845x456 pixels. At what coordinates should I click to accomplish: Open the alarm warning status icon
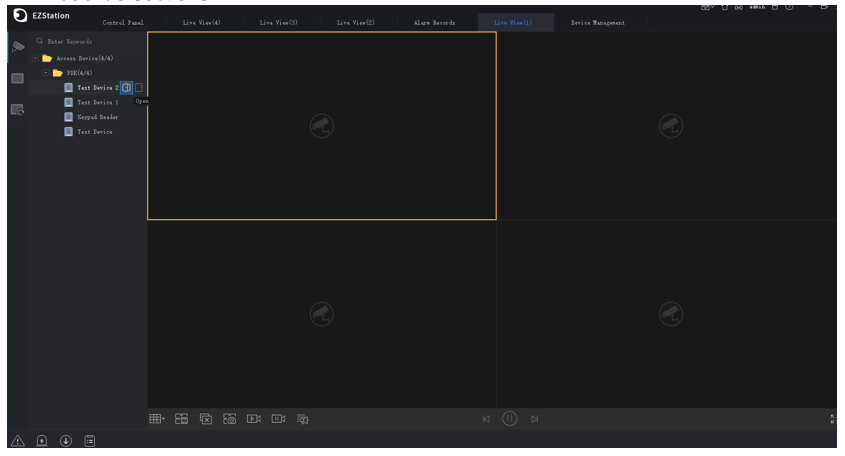coord(18,441)
